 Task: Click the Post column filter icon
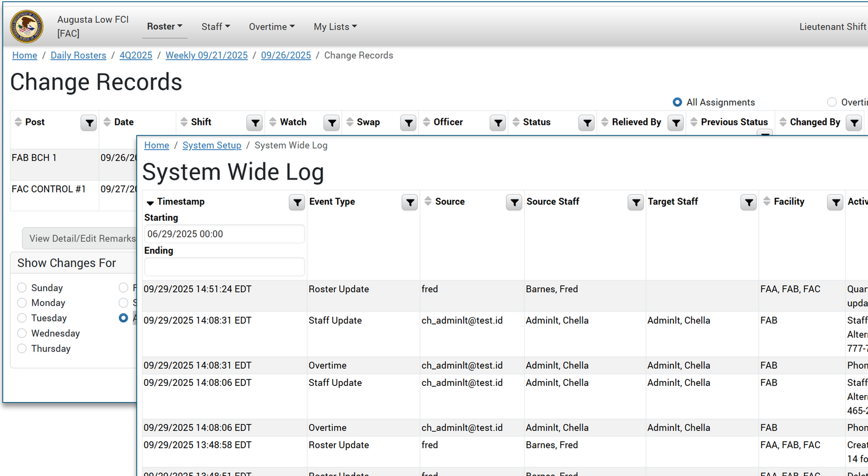pos(89,123)
